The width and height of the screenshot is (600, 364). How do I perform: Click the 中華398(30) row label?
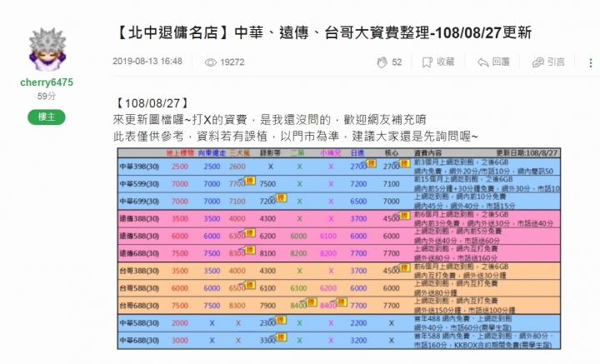139,167
